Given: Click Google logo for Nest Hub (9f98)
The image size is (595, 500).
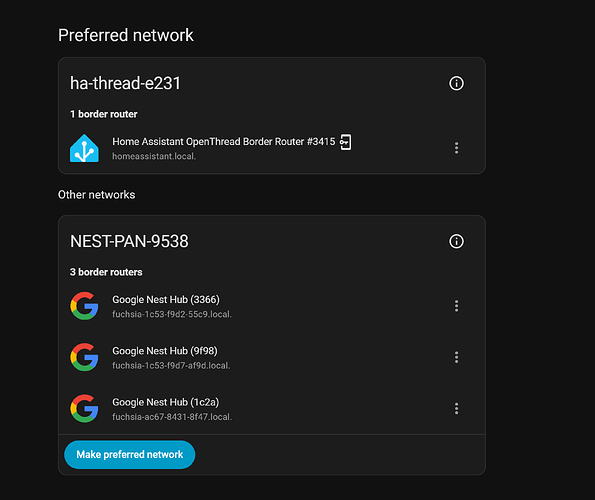Looking at the screenshot, I should point(84,357).
